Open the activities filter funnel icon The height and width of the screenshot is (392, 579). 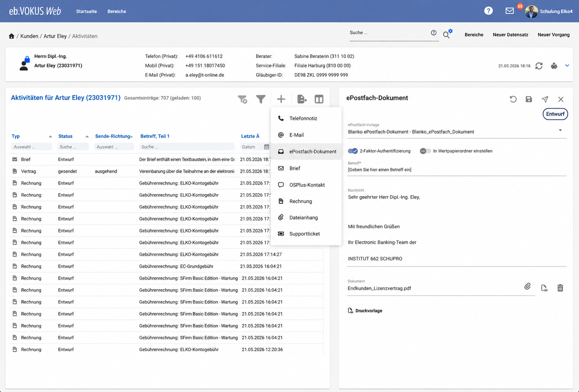[261, 100]
